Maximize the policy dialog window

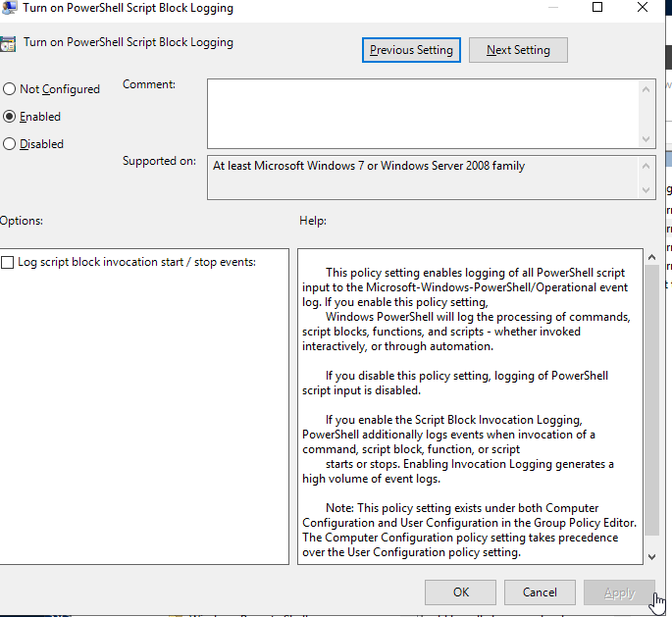(x=597, y=8)
